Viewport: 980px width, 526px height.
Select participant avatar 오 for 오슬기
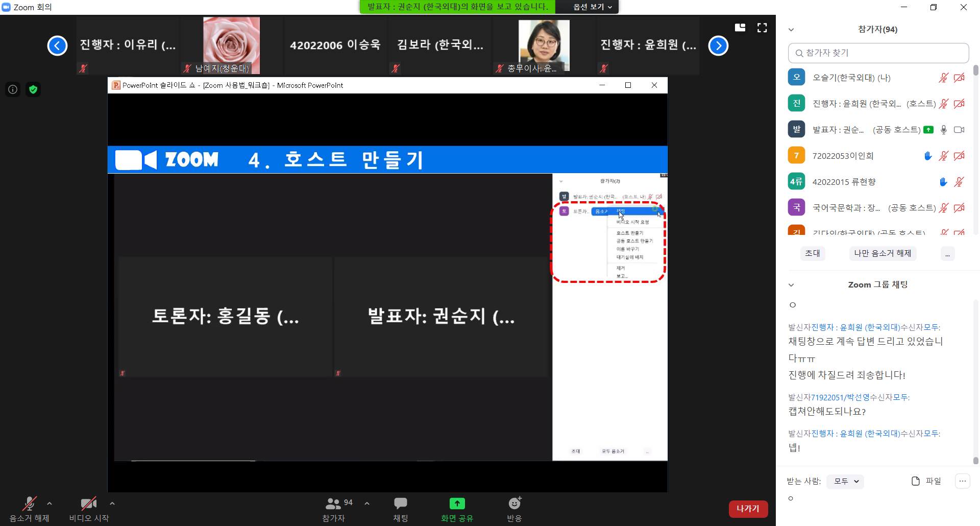click(x=796, y=77)
